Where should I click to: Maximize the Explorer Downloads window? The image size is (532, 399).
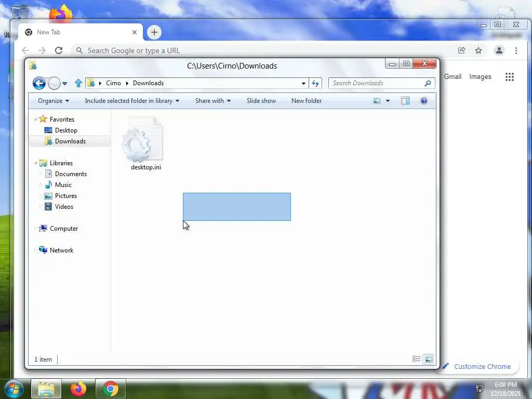(406, 63)
